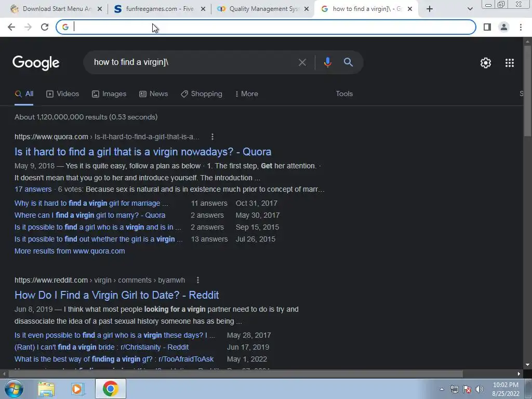Open options for the Reddit result

coord(198,280)
